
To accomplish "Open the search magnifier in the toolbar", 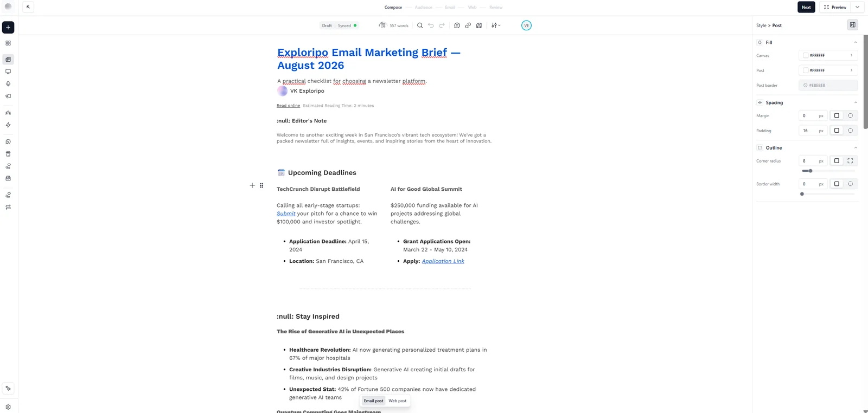I will [420, 25].
